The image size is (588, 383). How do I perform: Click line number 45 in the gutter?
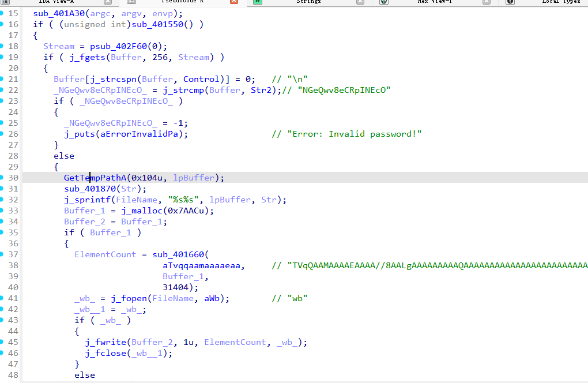point(13,342)
